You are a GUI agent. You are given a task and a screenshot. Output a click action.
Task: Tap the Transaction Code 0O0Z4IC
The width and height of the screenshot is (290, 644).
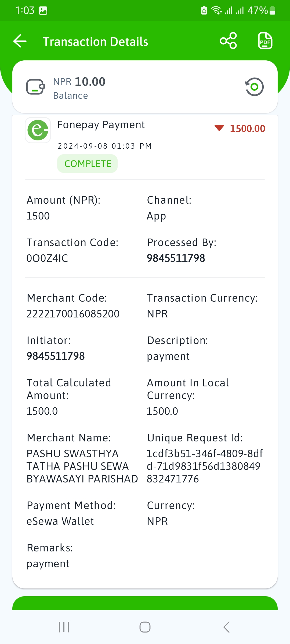(47, 258)
